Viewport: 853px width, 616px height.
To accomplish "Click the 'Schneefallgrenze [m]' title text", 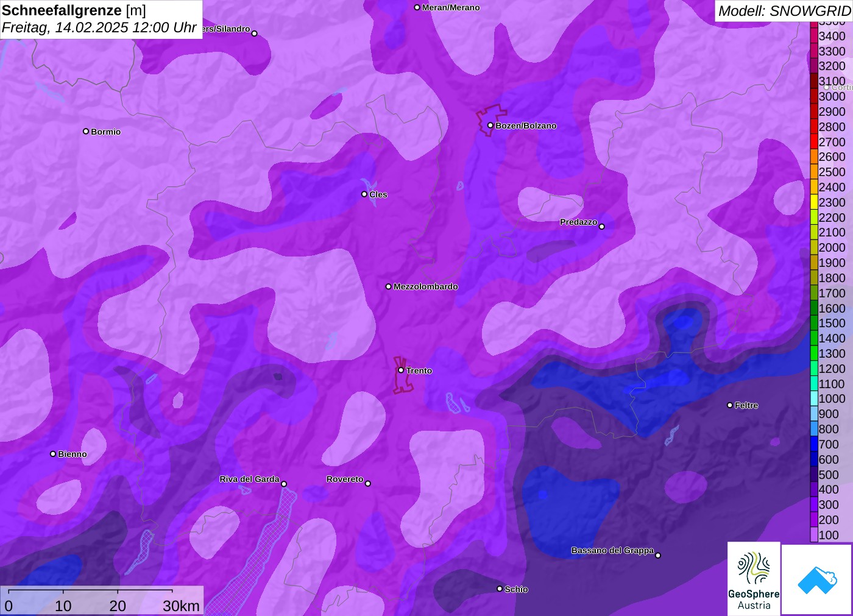I will (74, 10).
